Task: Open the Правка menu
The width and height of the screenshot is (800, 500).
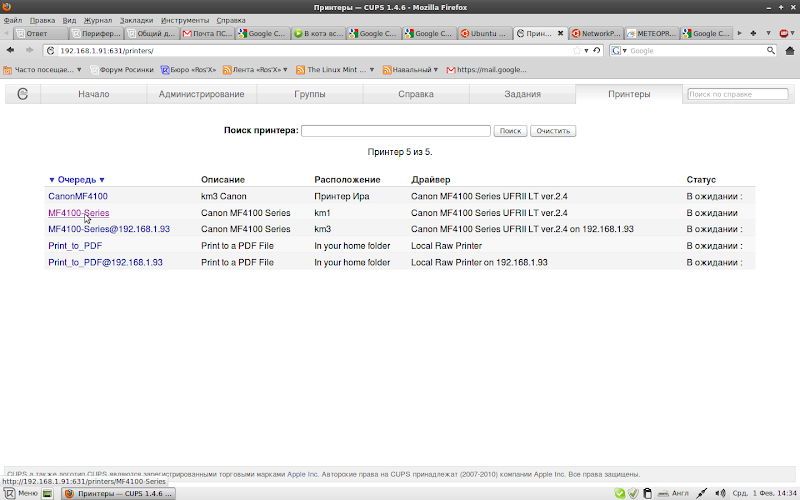Action: (42, 20)
